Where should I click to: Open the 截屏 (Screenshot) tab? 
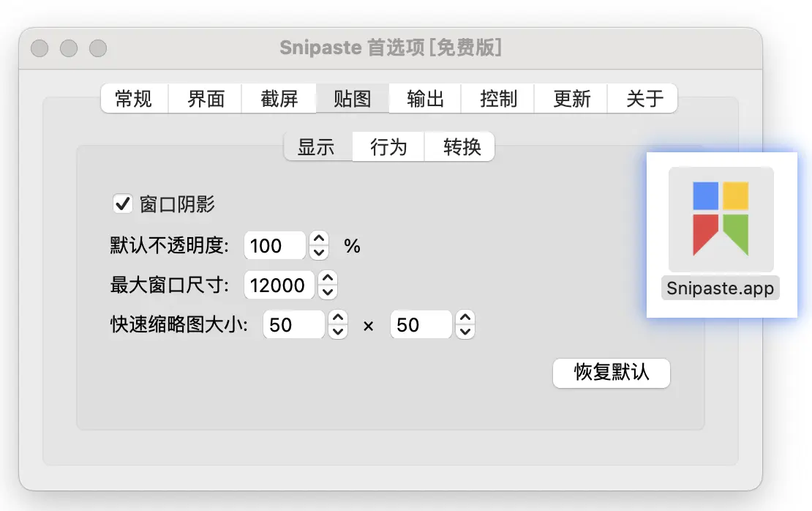279,99
